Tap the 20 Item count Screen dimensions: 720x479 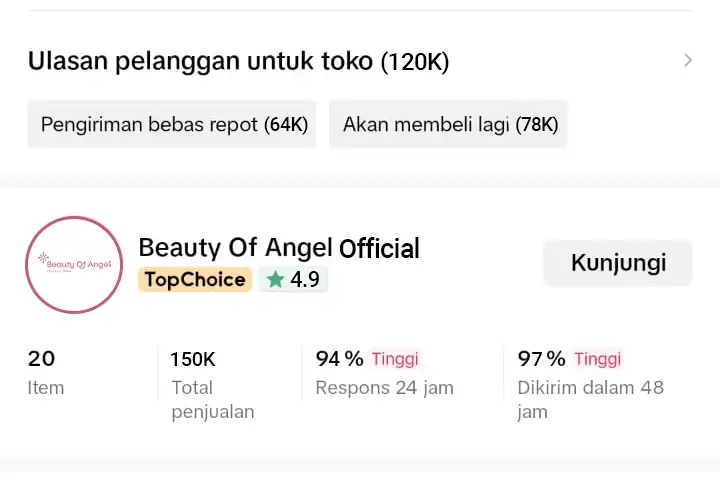pyautogui.click(x=42, y=359)
